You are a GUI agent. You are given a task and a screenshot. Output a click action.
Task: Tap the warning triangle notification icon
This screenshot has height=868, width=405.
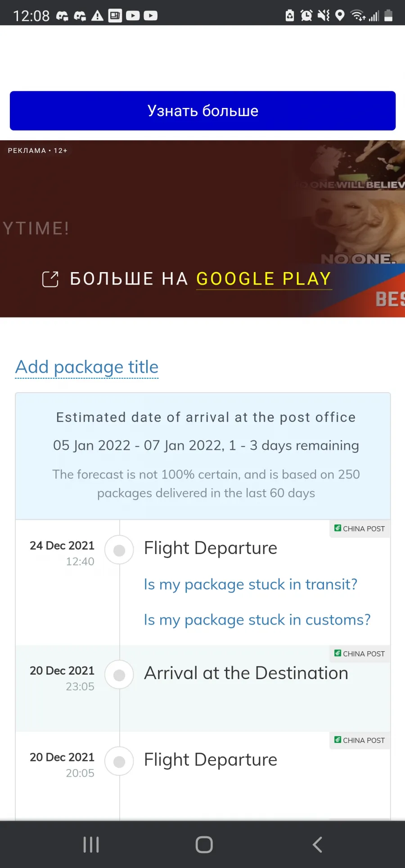97,16
